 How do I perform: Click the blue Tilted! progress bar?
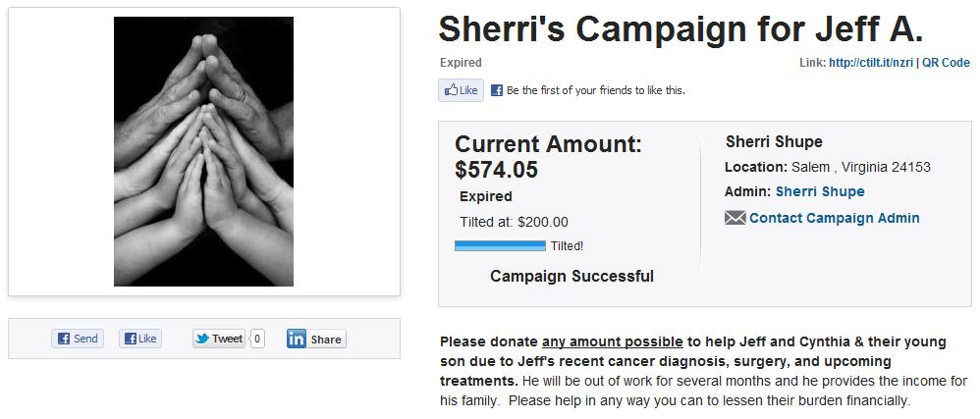[500, 245]
